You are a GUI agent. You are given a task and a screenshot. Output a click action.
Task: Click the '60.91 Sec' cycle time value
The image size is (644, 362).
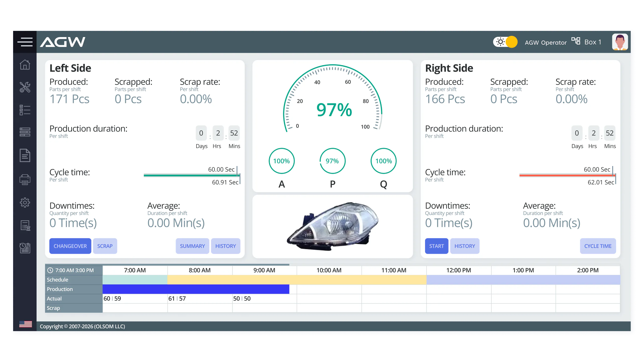tap(225, 182)
